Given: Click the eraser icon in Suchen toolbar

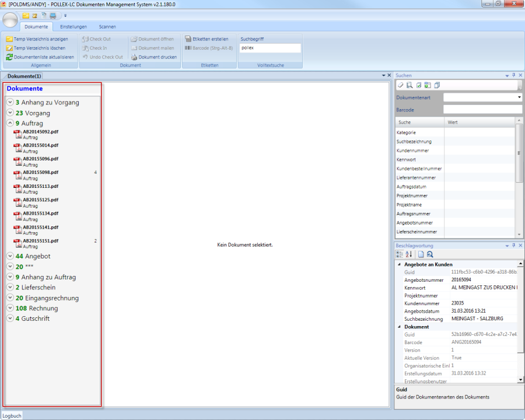Looking at the screenshot, I should pos(400,86).
